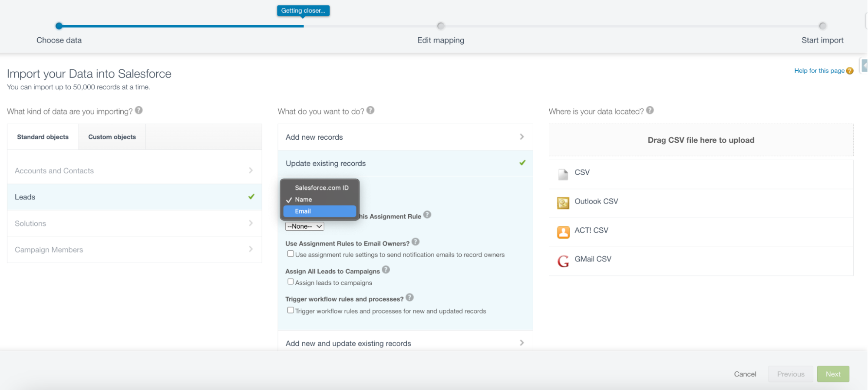Screen dimensions: 868x390
Task: Open the --None-- assignment rule dropdown
Action: click(x=304, y=226)
